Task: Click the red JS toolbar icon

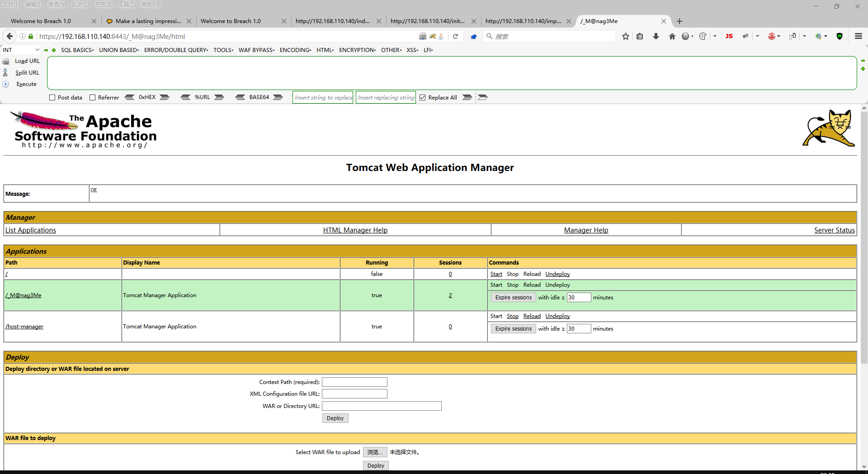Action: pos(729,36)
